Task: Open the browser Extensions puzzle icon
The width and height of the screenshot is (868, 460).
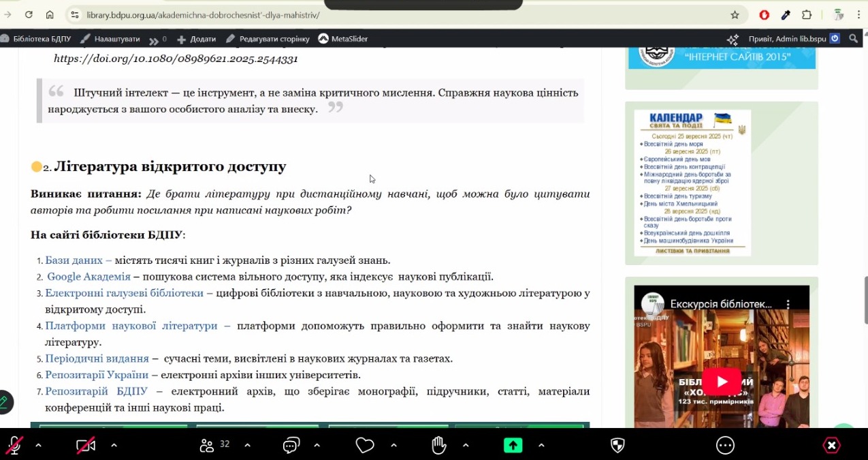Action: (x=807, y=14)
